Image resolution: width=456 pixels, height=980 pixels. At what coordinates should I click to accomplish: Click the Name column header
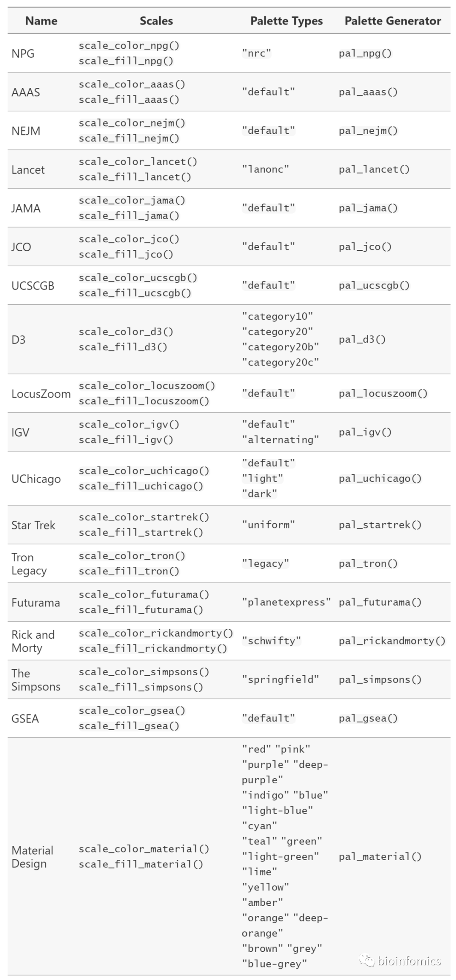[x=41, y=21]
